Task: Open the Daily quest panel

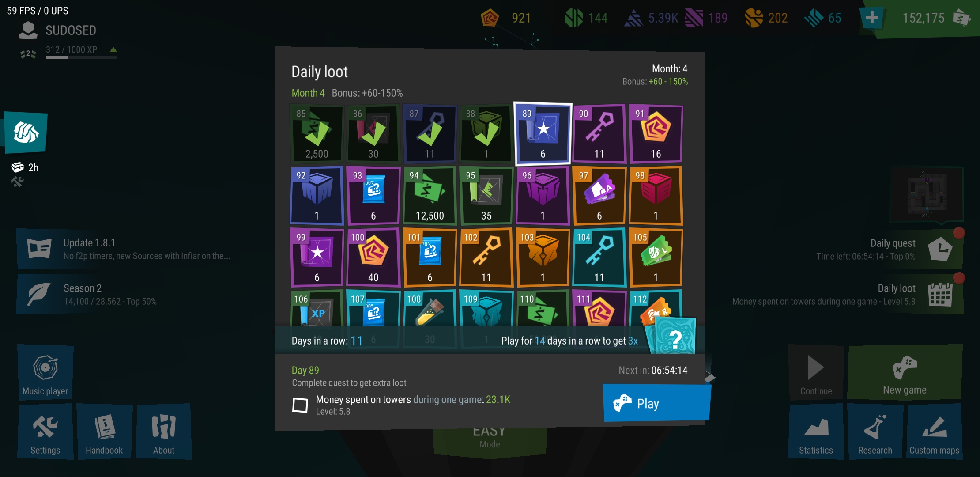Action: pyautogui.click(x=887, y=249)
